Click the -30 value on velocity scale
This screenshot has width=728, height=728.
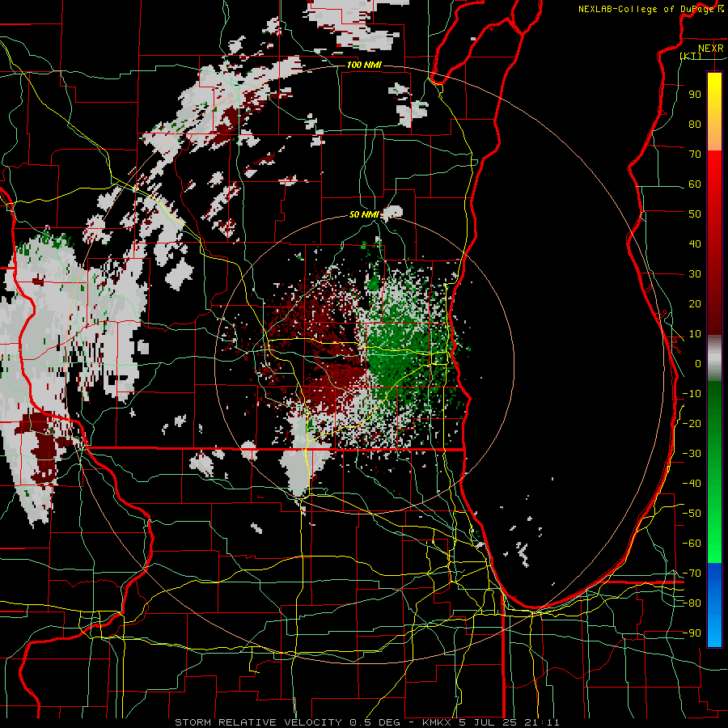pyautogui.click(x=692, y=454)
